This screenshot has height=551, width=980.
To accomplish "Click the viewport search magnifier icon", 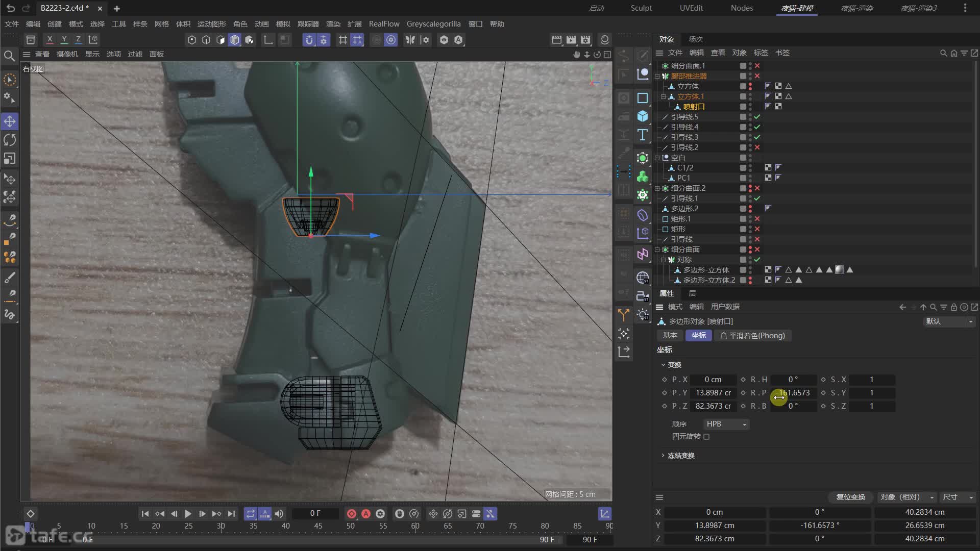I will (9, 56).
